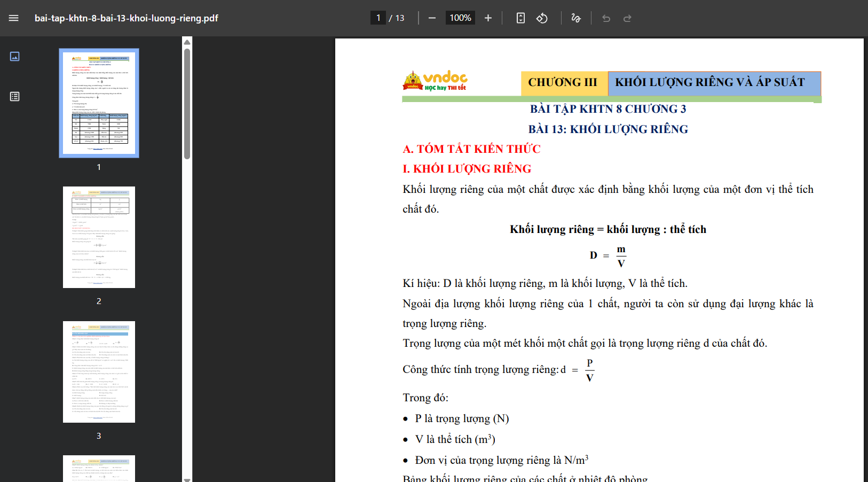Click the D = m/V formula

(x=608, y=256)
